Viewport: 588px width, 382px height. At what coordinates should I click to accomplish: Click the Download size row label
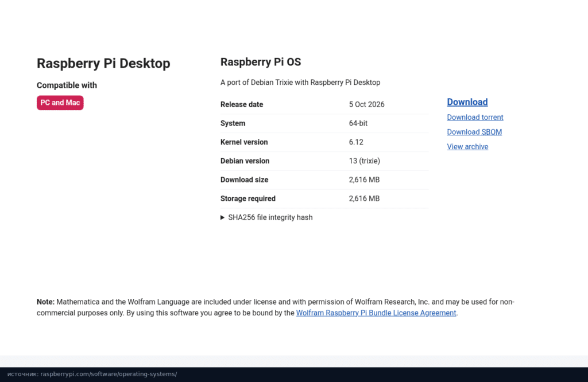(245, 180)
